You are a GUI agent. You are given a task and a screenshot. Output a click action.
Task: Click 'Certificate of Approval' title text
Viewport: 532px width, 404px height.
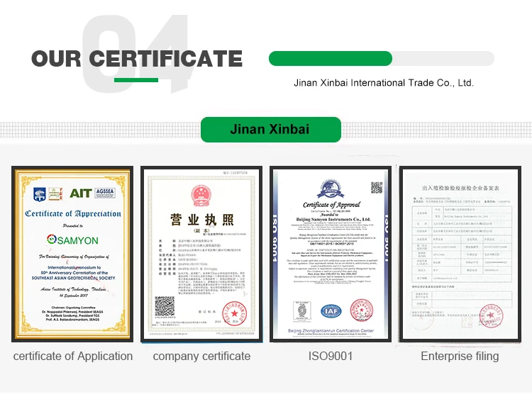[x=331, y=205]
